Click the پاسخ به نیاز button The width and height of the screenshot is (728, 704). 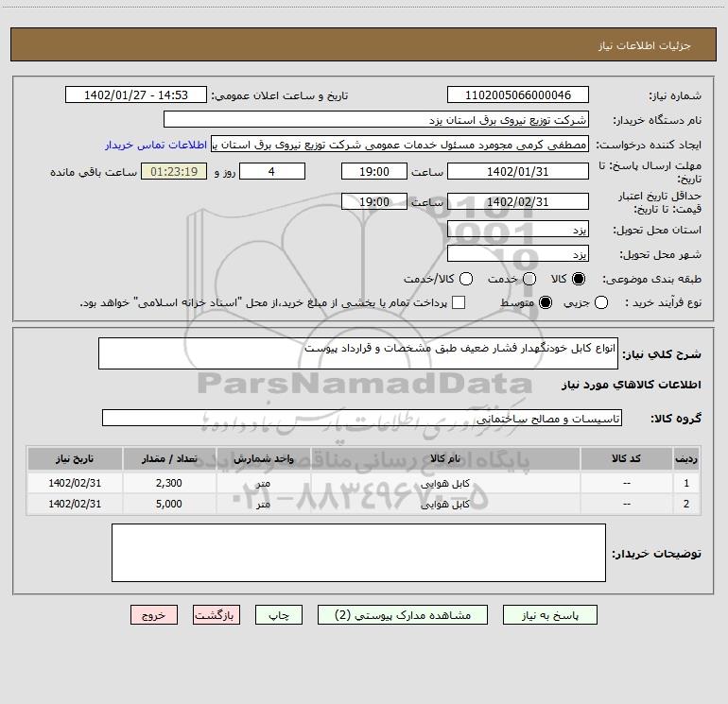coord(549,615)
